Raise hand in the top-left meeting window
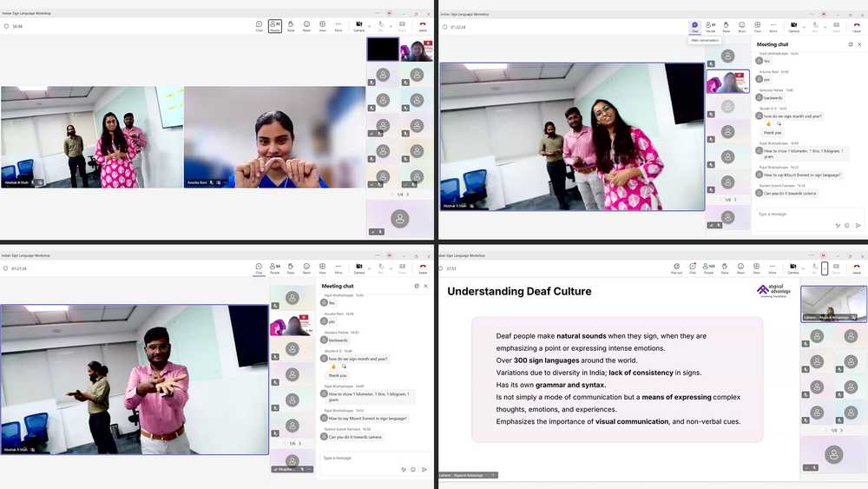Image resolution: width=868 pixels, height=489 pixels. [291, 26]
